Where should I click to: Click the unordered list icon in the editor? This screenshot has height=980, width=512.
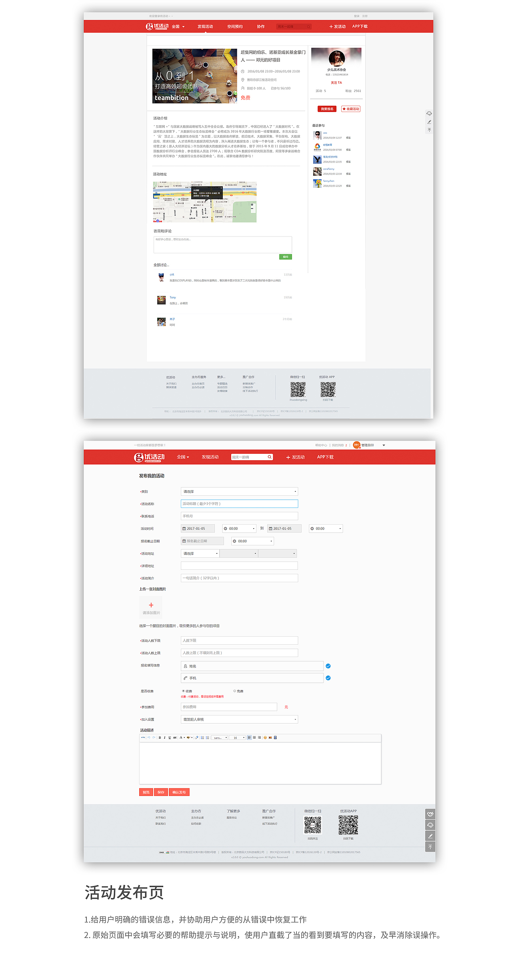(x=208, y=738)
